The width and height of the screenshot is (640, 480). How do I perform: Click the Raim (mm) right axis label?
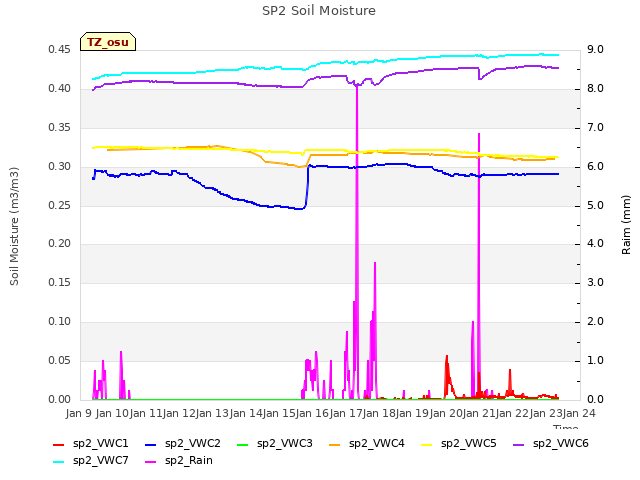[x=626, y=225]
